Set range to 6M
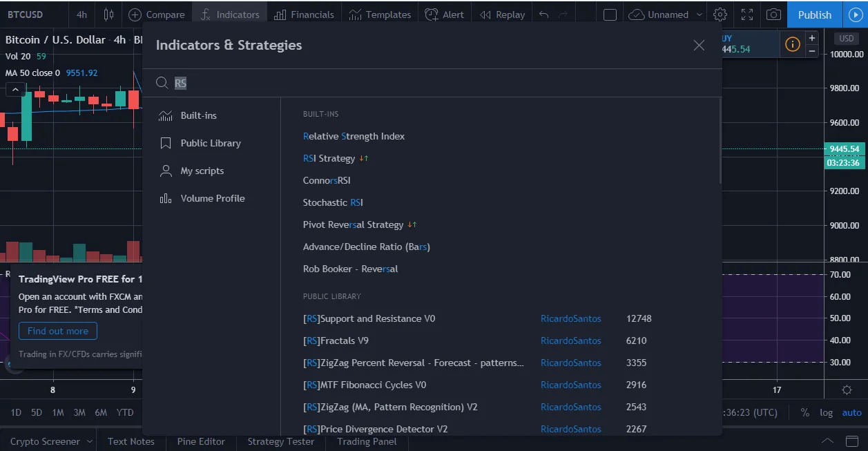This screenshot has height=451, width=868. click(101, 412)
